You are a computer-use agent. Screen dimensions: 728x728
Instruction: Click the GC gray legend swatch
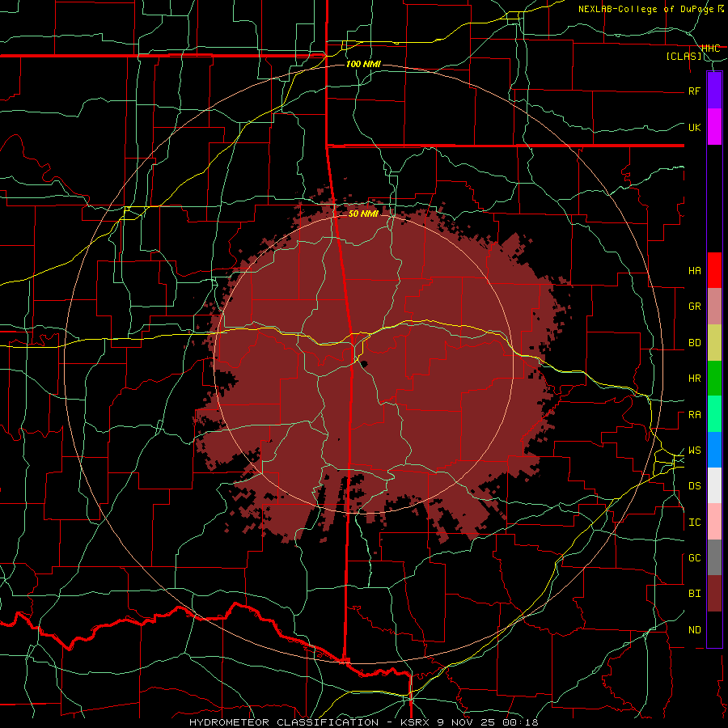point(714,557)
